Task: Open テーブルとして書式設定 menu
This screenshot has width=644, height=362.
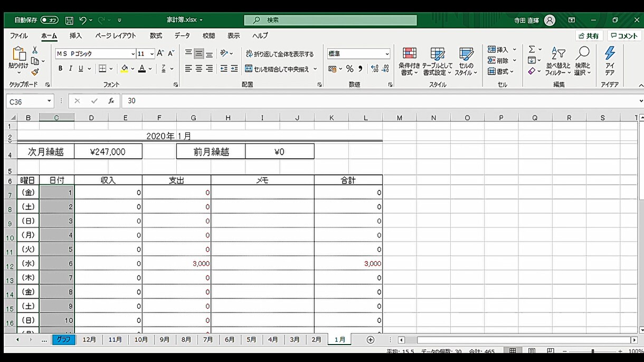Action: pos(437,61)
